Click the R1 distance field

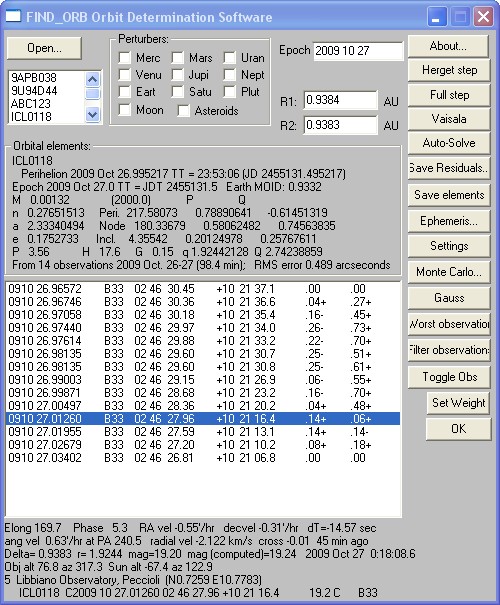tap(340, 100)
